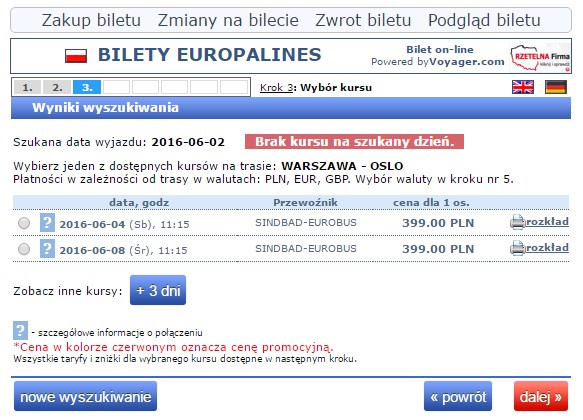The image size is (583, 420).
Task: Select the 2016-06-08 departure radio button
Action: pos(24,249)
